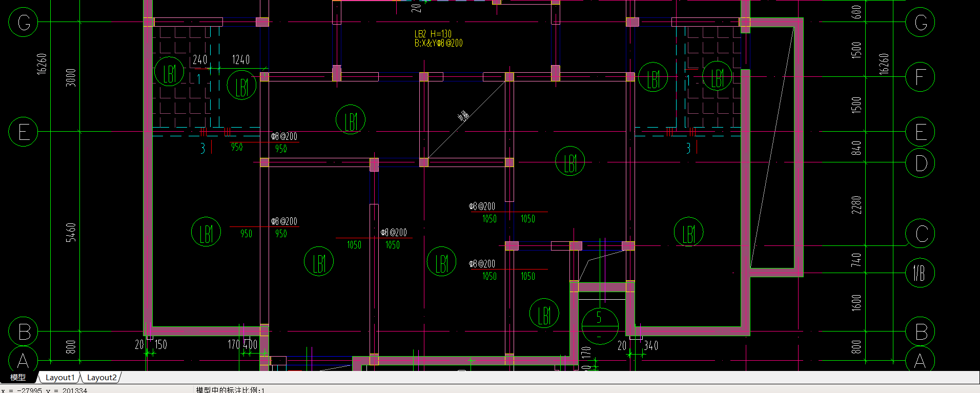Screen dimensions: 980x393
Task: Open the Layout1 tab
Action: [x=60, y=378]
